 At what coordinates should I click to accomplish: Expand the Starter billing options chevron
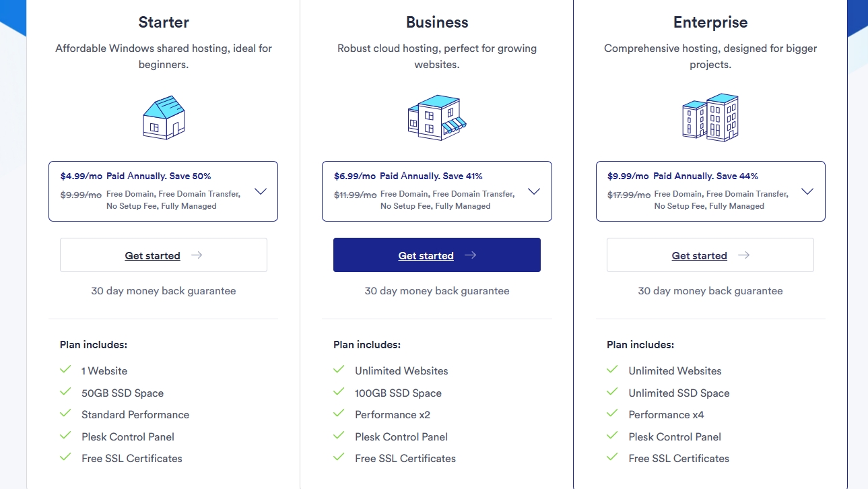[x=261, y=191]
